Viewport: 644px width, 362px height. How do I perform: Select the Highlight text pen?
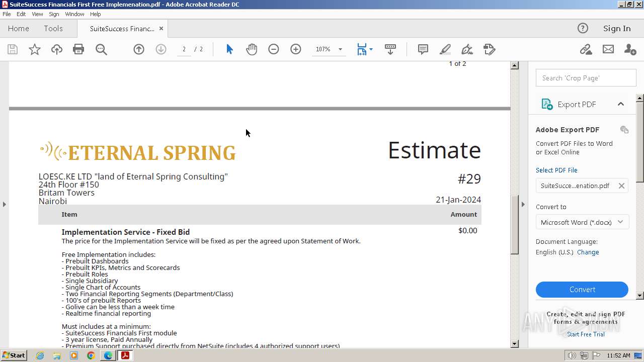[x=445, y=49]
